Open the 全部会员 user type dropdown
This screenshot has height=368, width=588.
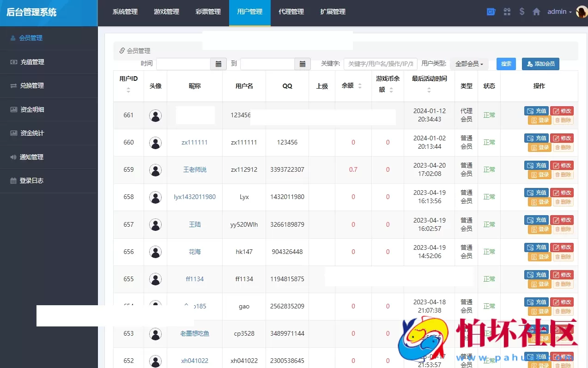pyautogui.click(x=469, y=64)
